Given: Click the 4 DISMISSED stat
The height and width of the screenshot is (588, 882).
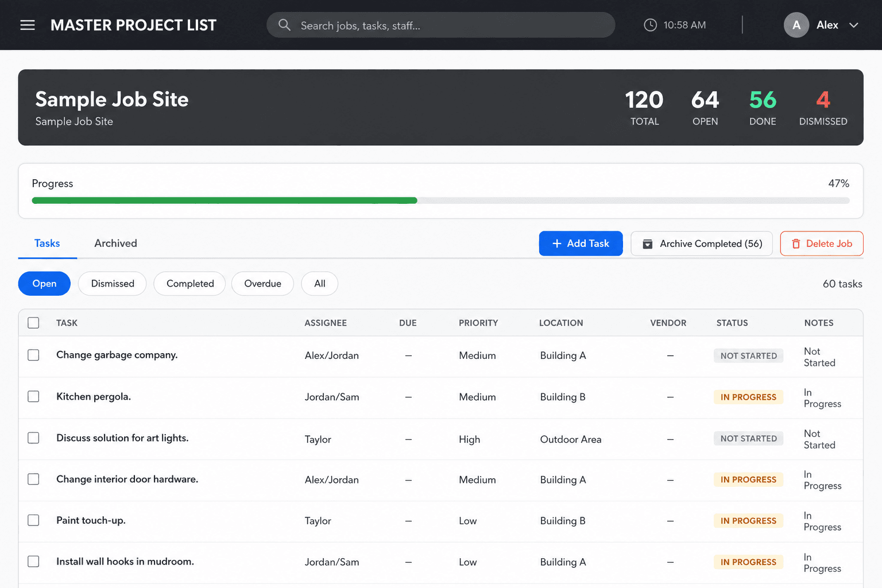Looking at the screenshot, I should [823, 107].
